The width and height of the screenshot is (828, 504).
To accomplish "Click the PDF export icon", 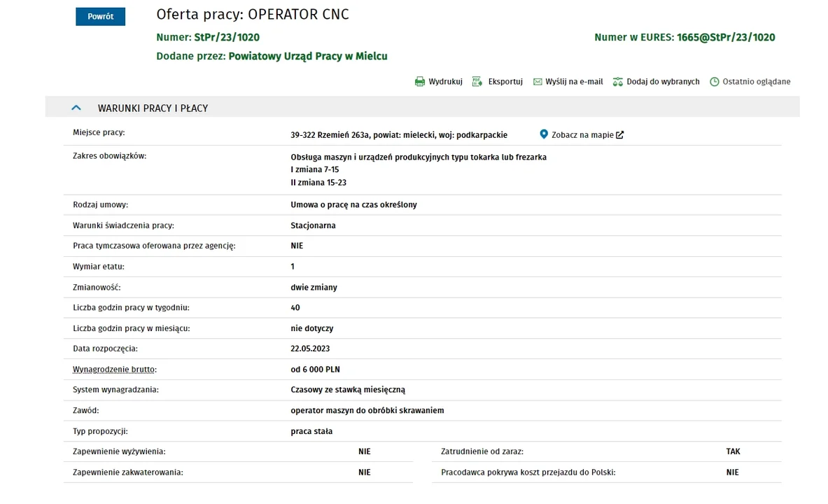I will point(477,81).
